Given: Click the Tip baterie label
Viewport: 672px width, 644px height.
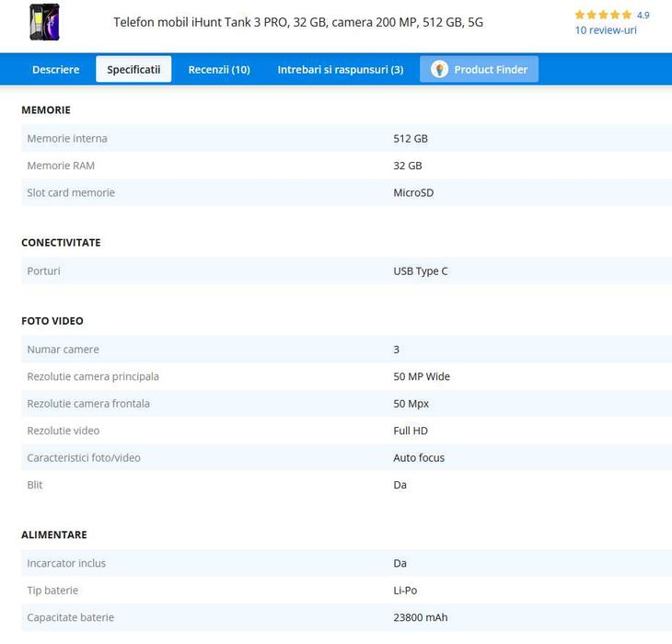Looking at the screenshot, I should 52,591.
